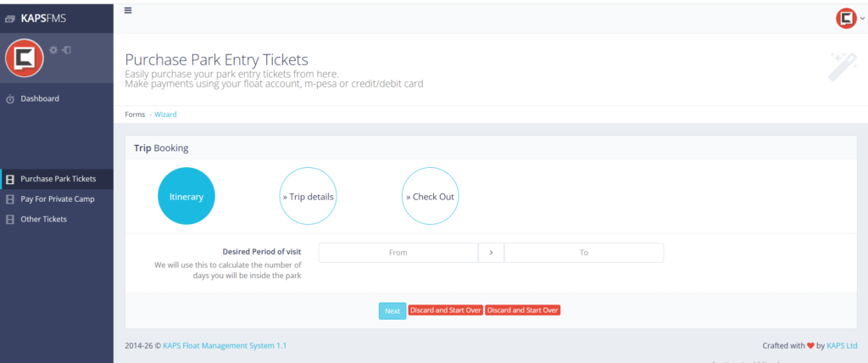
Task: Click the From date field
Action: (x=398, y=253)
